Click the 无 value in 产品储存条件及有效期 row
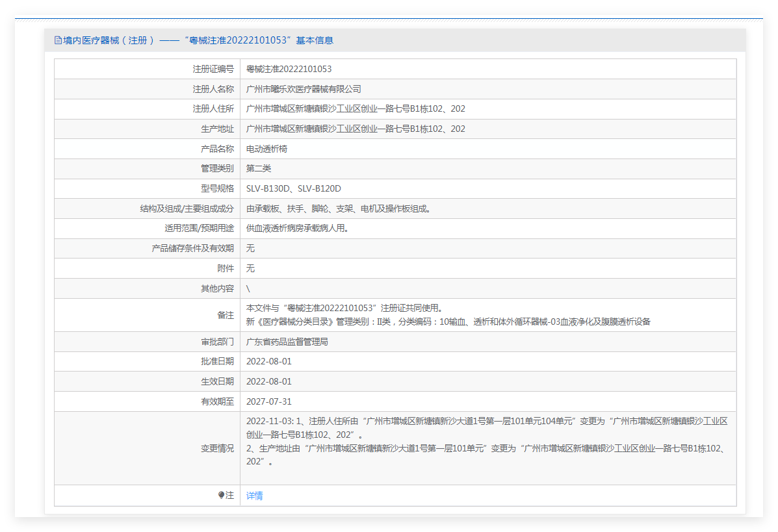The height and width of the screenshot is (532, 778). 251,248
